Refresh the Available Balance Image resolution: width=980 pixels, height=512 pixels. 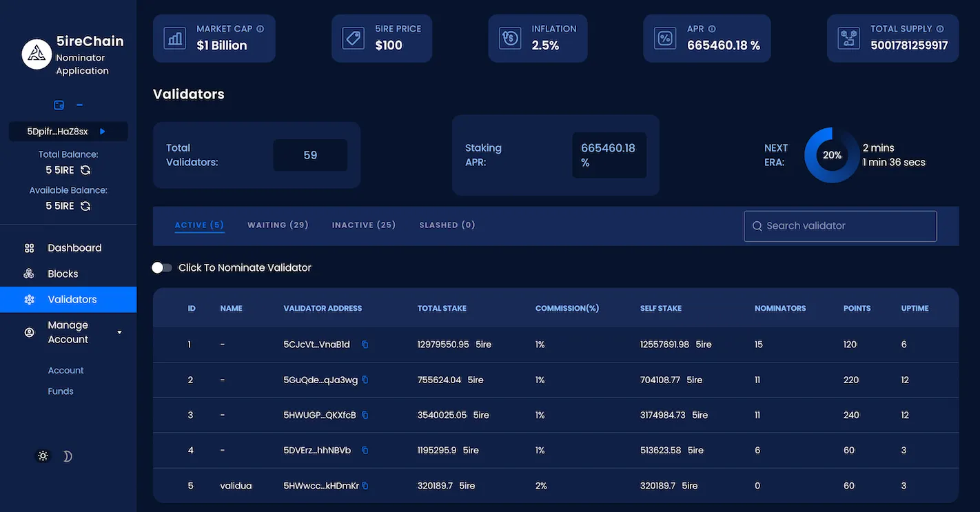click(x=85, y=206)
